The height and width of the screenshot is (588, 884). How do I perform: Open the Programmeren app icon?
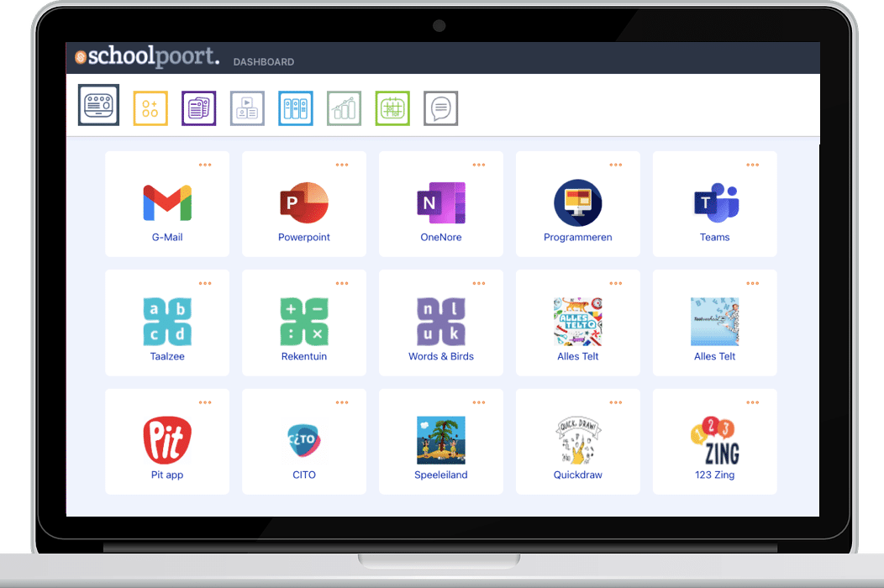578,203
